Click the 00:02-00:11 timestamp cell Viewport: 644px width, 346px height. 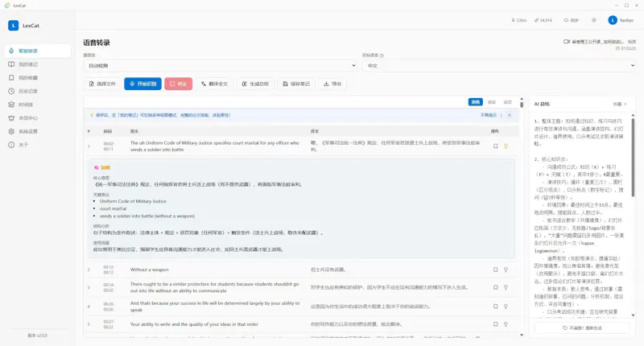[x=109, y=146]
